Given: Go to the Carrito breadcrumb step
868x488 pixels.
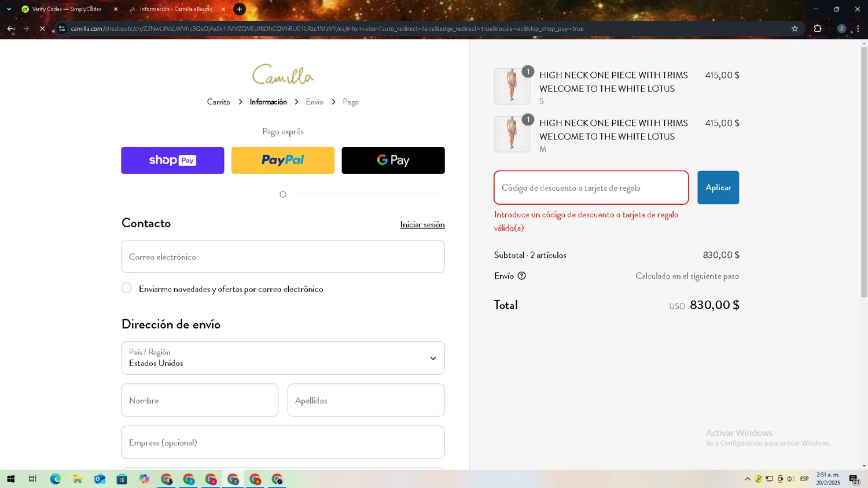Looking at the screenshot, I should tap(219, 102).
